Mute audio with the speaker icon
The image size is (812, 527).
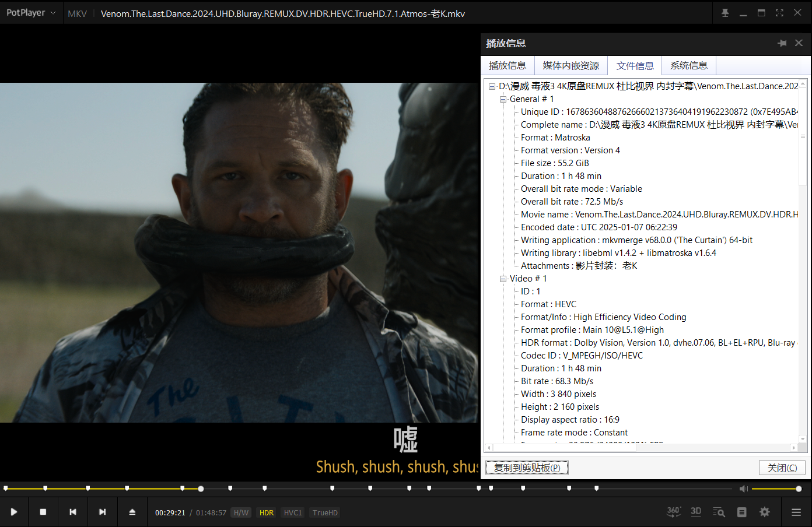(744, 489)
